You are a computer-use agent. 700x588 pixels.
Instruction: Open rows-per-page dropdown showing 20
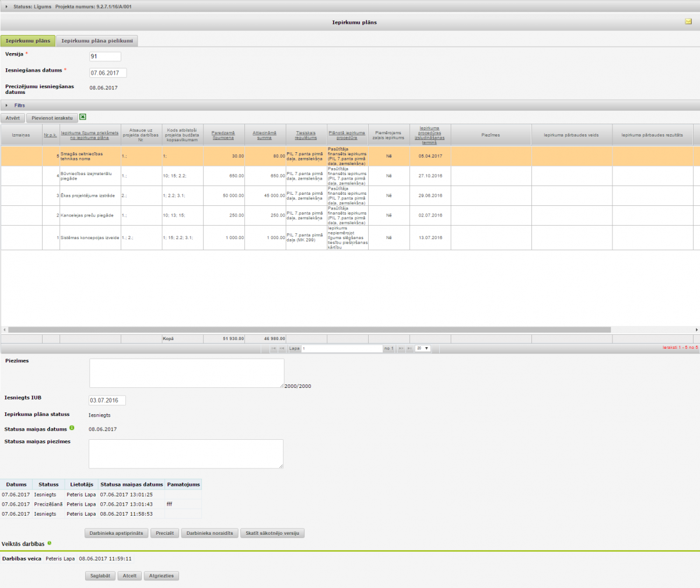pos(422,348)
